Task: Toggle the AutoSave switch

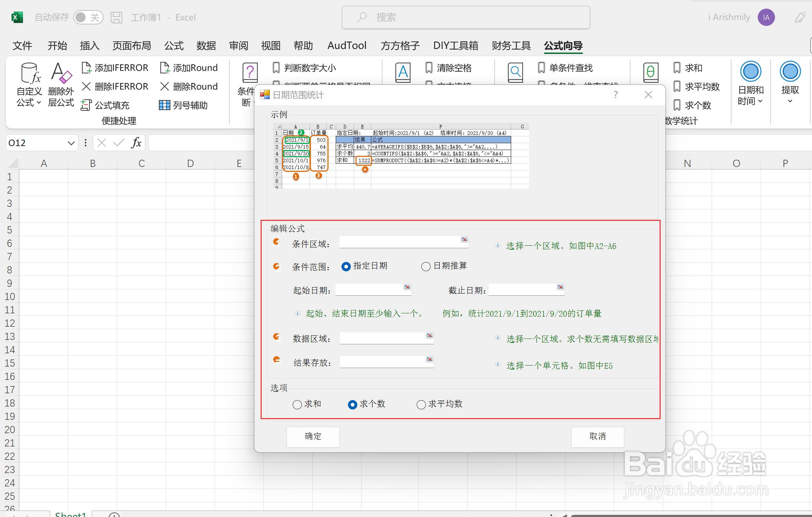Action: coord(88,17)
